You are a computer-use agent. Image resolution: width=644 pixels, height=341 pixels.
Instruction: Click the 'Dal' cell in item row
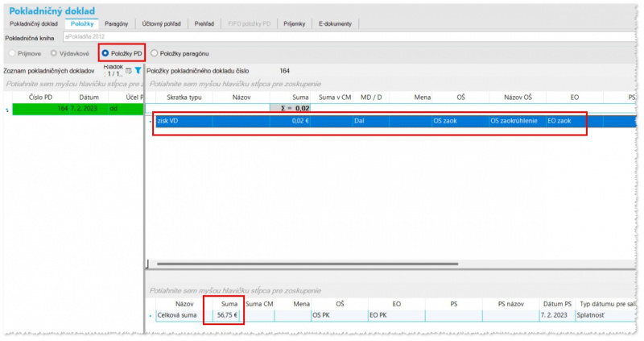point(371,122)
